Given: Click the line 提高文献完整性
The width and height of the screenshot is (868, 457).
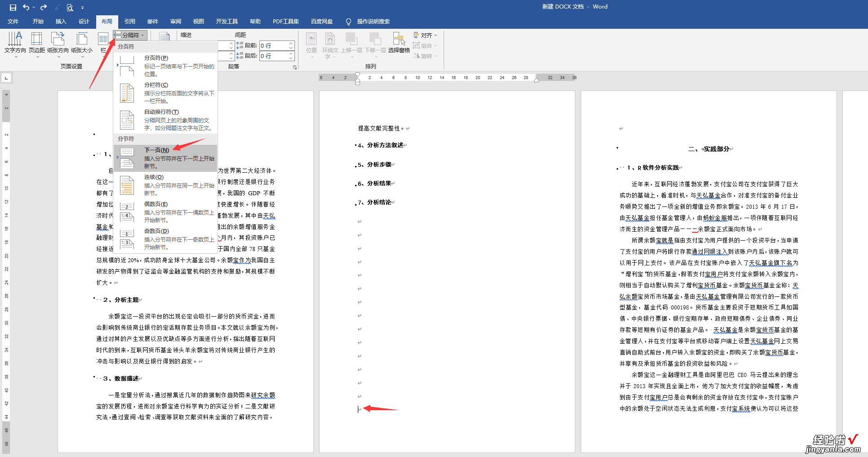Looking at the screenshot, I should (x=382, y=129).
